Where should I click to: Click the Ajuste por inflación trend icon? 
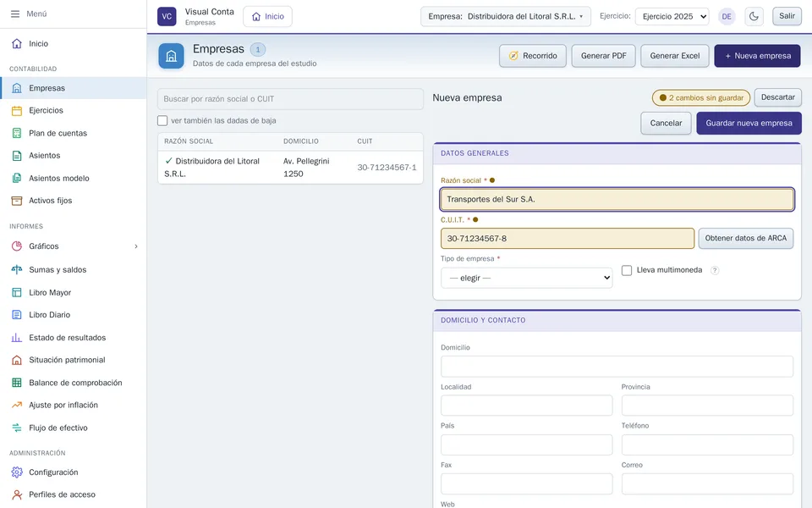coord(17,405)
